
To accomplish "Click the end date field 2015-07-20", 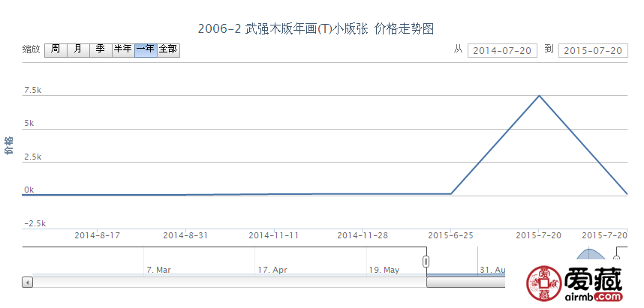I will pyautogui.click(x=593, y=51).
